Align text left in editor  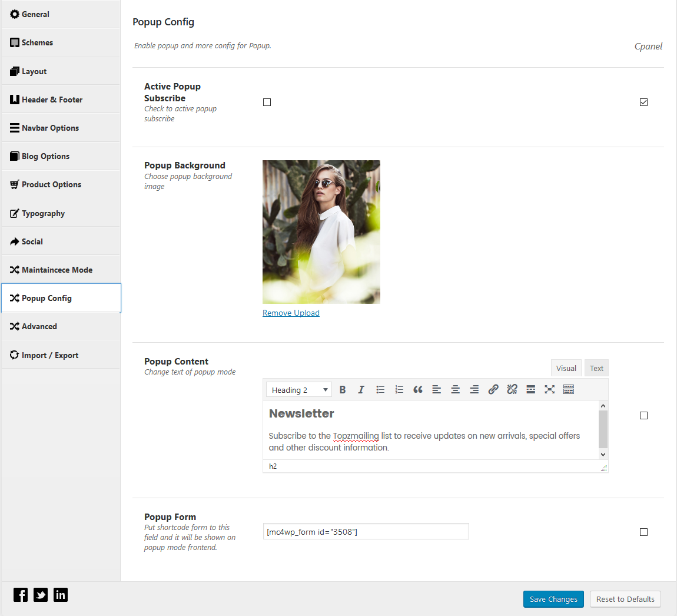click(x=436, y=390)
